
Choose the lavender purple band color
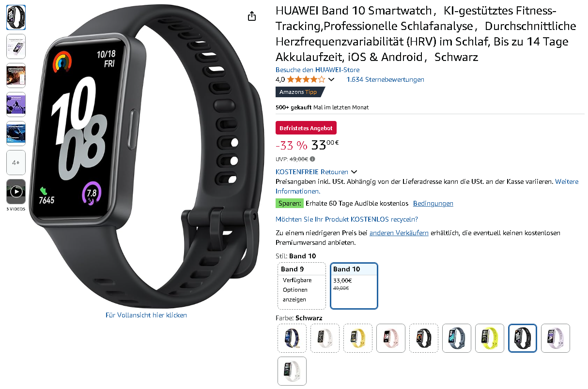[x=556, y=338]
